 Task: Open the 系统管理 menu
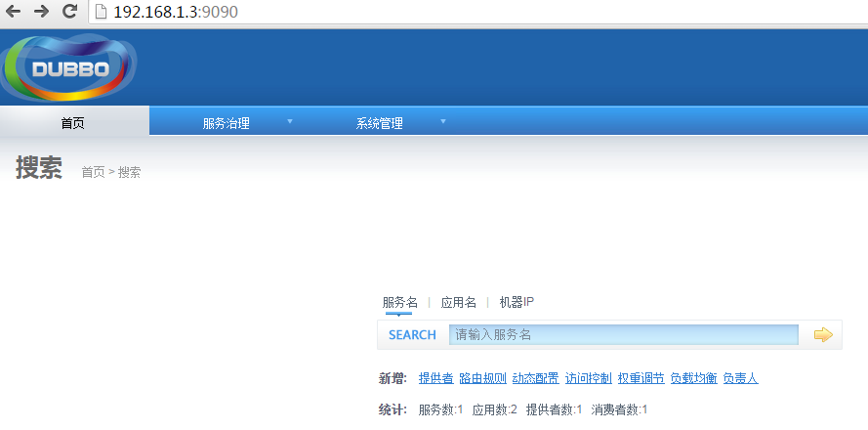(379, 123)
